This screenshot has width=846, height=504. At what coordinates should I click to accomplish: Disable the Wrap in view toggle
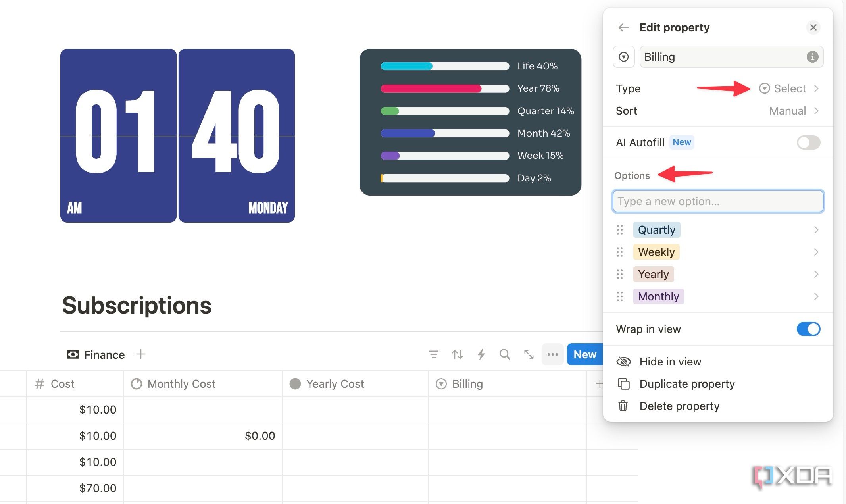pyautogui.click(x=808, y=329)
